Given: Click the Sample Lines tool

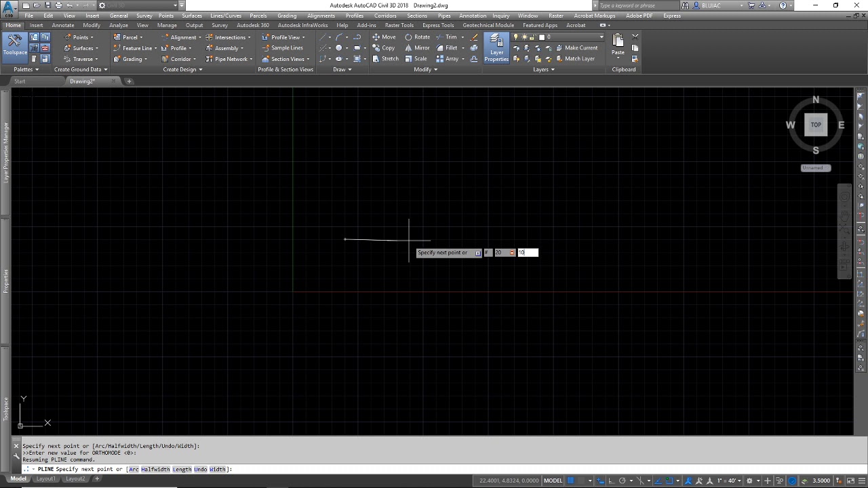Looking at the screenshot, I should tap(283, 48).
